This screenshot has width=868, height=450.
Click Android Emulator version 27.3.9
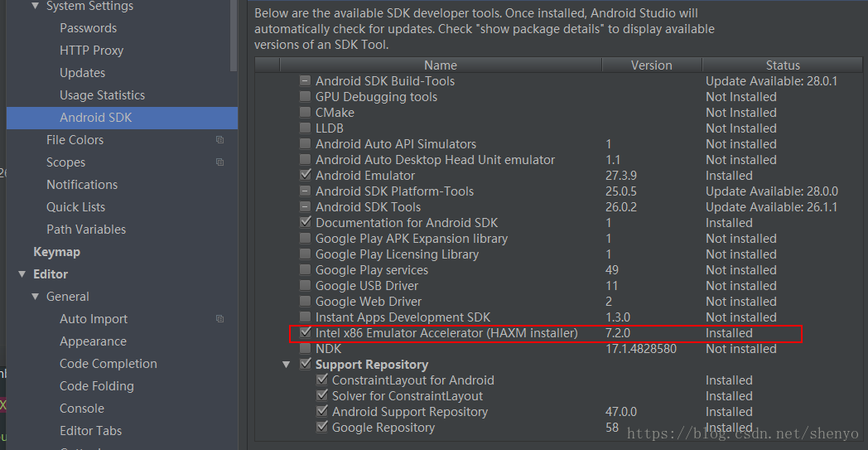[x=621, y=176]
